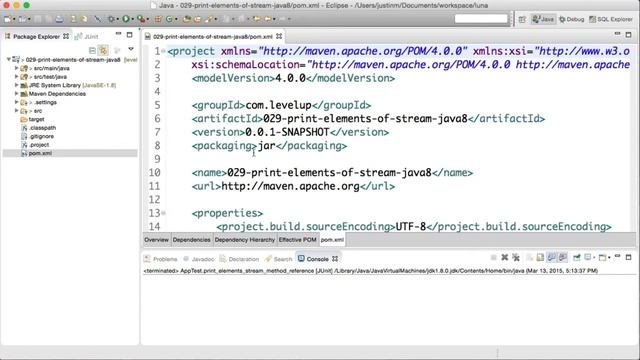Click the New Java Class icon
The width and height of the screenshot is (640, 360).
tap(169, 19)
